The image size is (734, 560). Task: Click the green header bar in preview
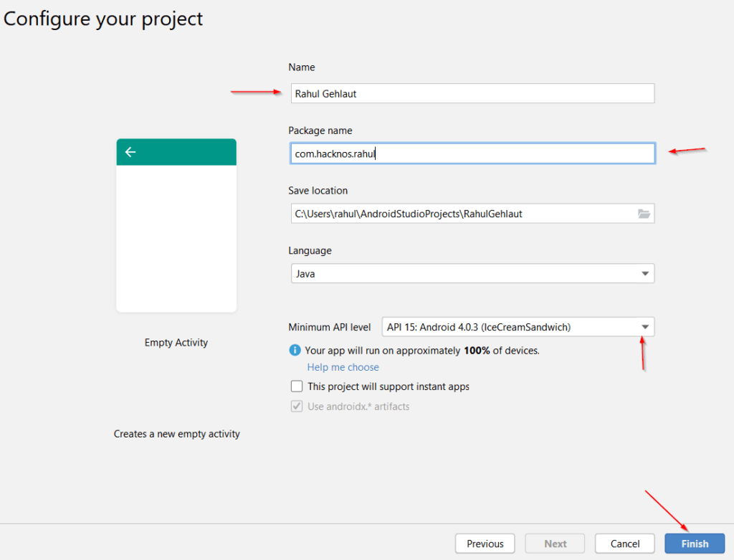tap(186, 152)
